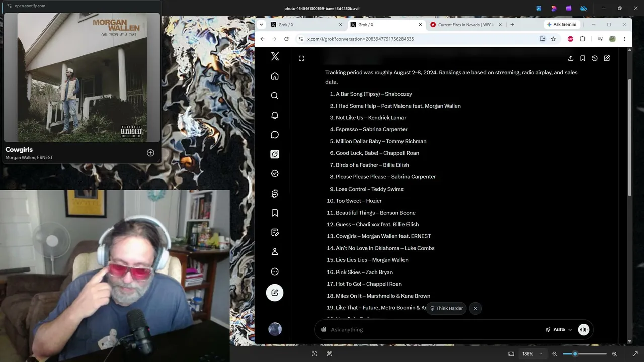Open Chrome three-dot menu
Viewport: 644px width, 362px height.
coord(624,39)
